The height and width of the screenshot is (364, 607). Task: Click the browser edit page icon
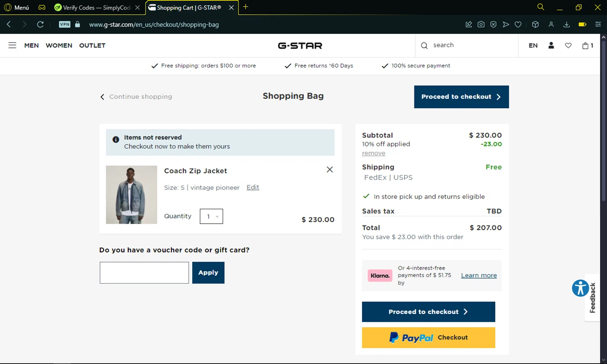click(469, 24)
